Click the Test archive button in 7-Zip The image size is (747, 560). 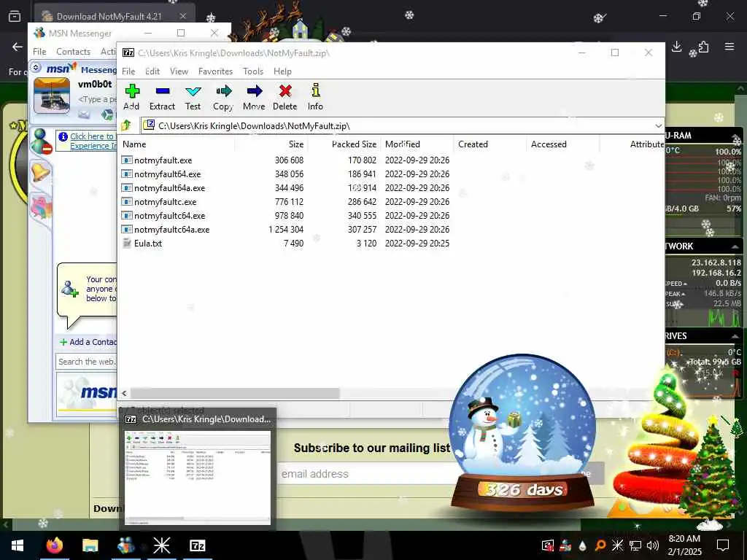tap(193, 97)
